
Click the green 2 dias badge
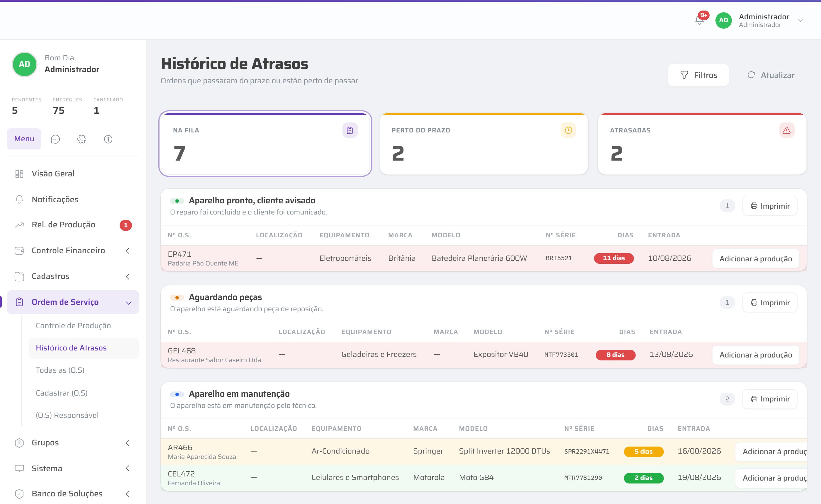644,478
